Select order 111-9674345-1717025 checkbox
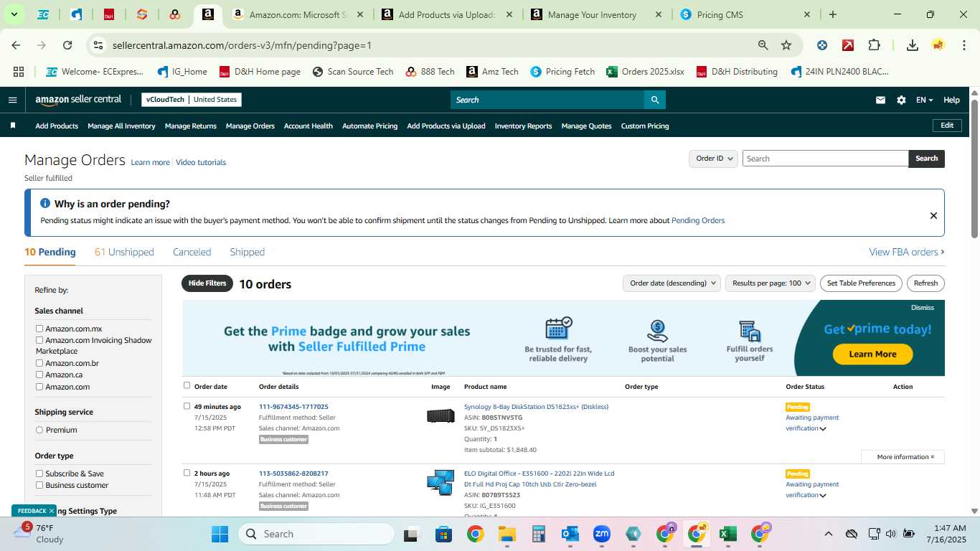Viewport: 980px width, 551px height. click(187, 406)
